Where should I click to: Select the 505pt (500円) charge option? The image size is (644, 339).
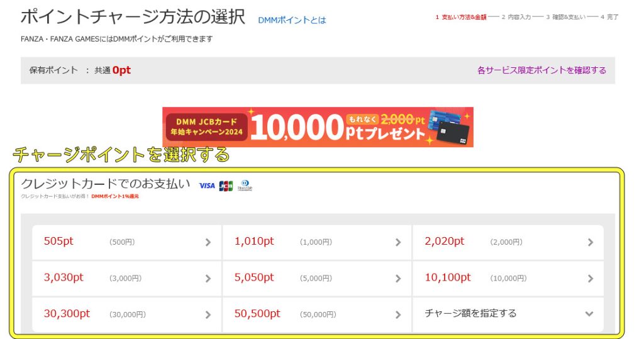pos(127,242)
